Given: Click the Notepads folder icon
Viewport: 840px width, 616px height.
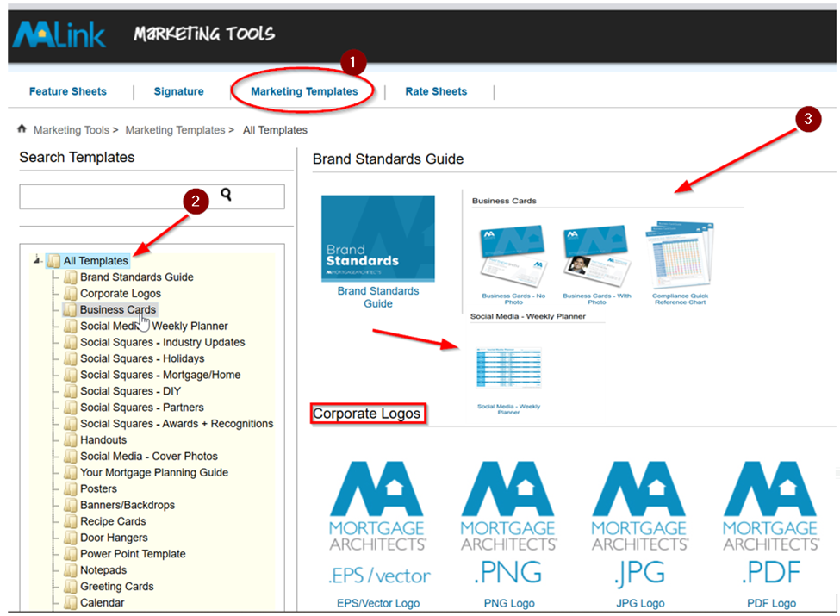Looking at the screenshot, I should 70,570.
